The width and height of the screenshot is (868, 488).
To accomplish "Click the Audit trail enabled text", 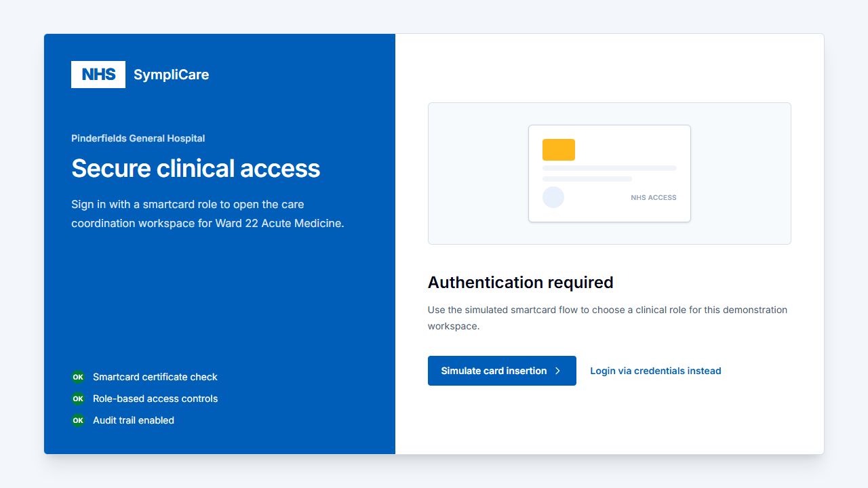I will pyautogui.click(x=134, y=420).
